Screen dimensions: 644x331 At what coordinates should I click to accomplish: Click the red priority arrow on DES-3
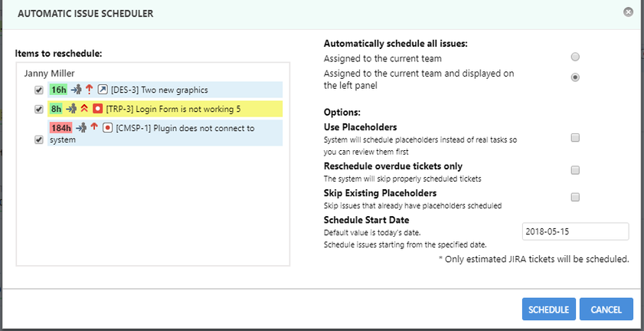click(89, 89)
